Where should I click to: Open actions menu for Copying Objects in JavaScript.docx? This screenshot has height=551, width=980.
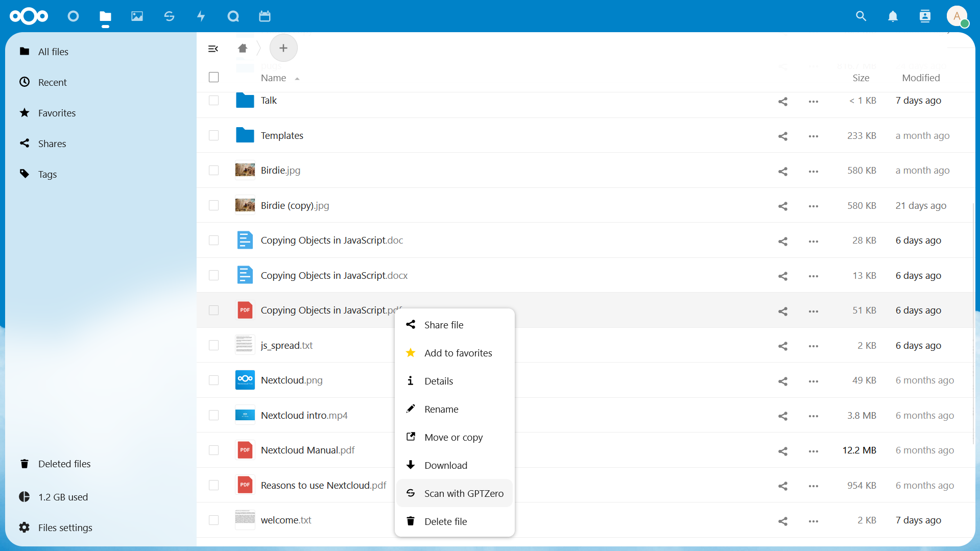814,276
